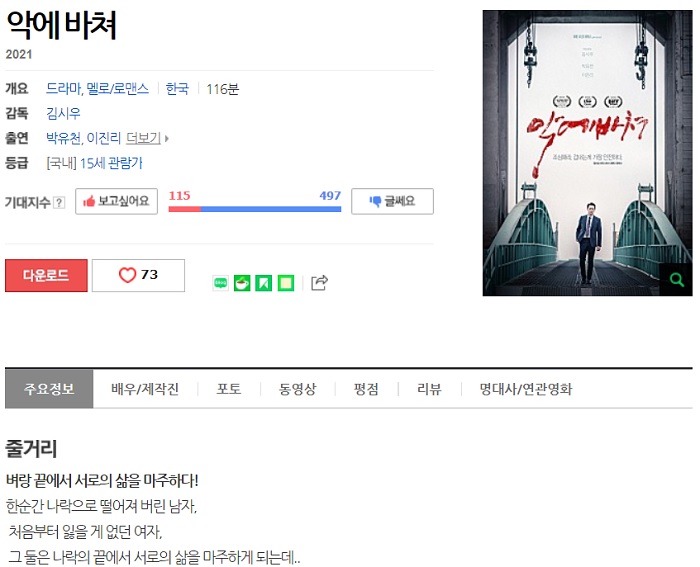Share to Naver cafe via the cup icon
Screen dimensions: 700x567
tap(242, 283)
